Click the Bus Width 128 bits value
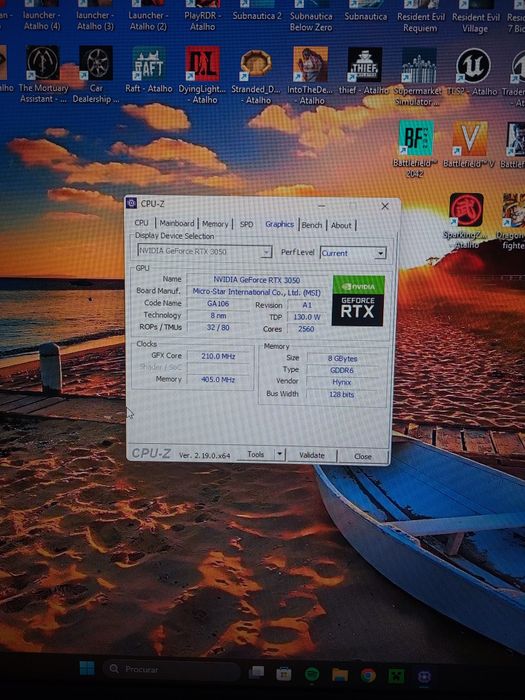Viewport: 525px width, 700px height. [x=342, y=394]
